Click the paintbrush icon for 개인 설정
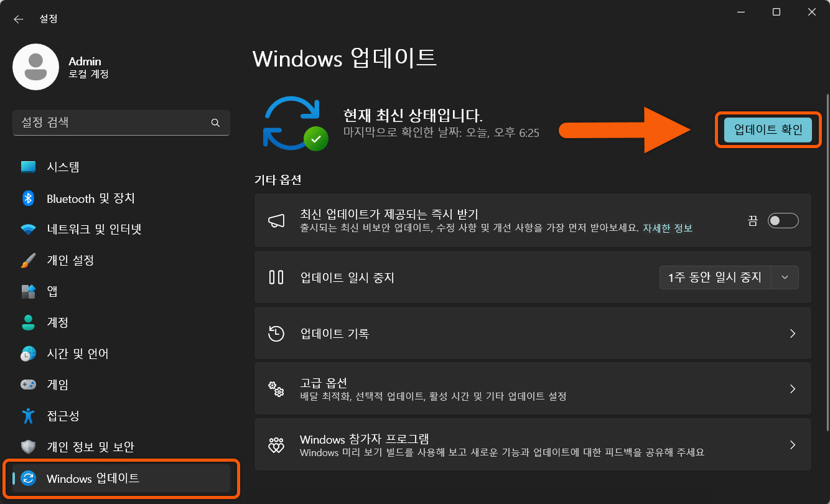This screenshot has width=830, height=504. click(x=28, y=260)
